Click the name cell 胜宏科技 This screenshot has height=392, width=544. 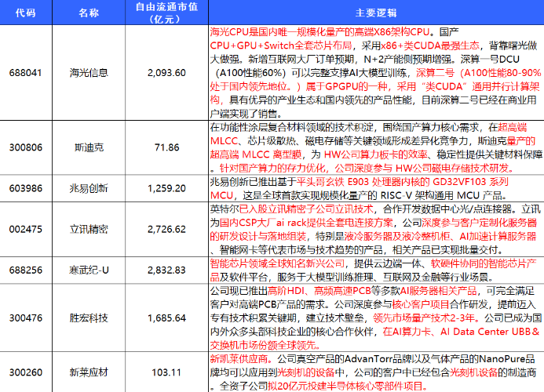coord(89,318)
